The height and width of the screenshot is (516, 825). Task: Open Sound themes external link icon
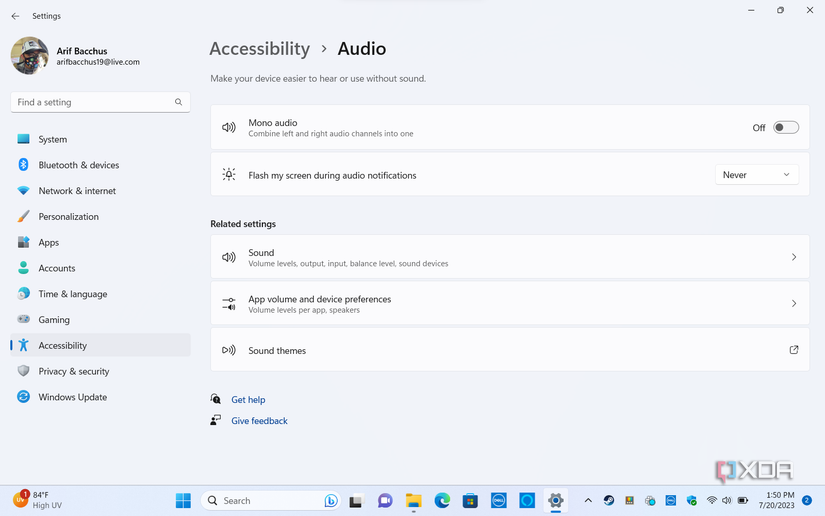click(794, 350)
